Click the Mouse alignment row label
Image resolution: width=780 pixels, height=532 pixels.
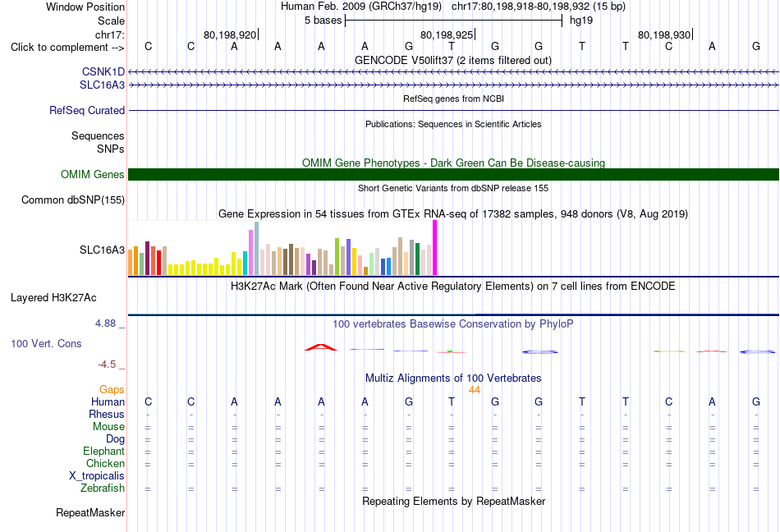(109, 426)
